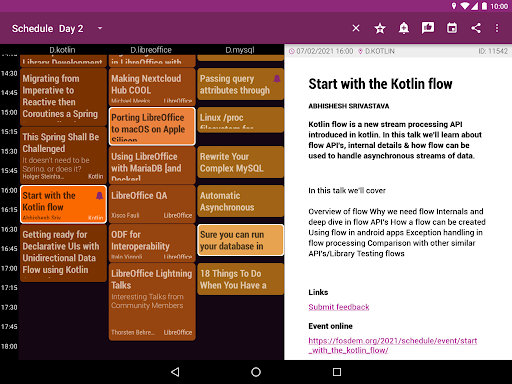Open the Submit feedback link

coord(339,307)
